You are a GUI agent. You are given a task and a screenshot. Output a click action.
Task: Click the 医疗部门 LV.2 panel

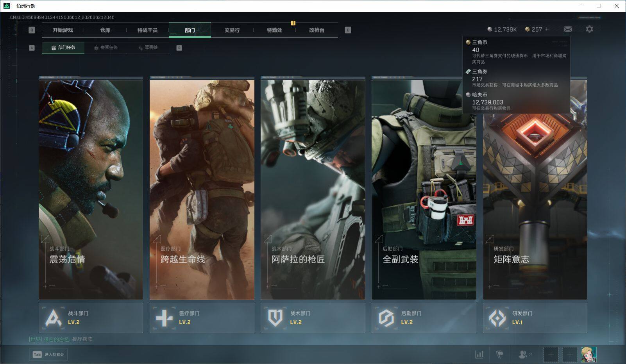202,318
